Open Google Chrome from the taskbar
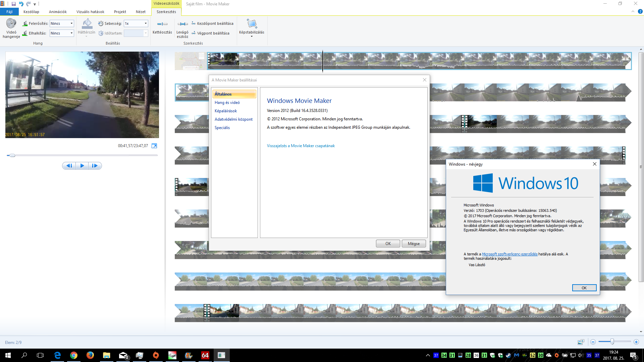Image resolution: width=644 pixels, height=362 pixels. pos(74,355)
